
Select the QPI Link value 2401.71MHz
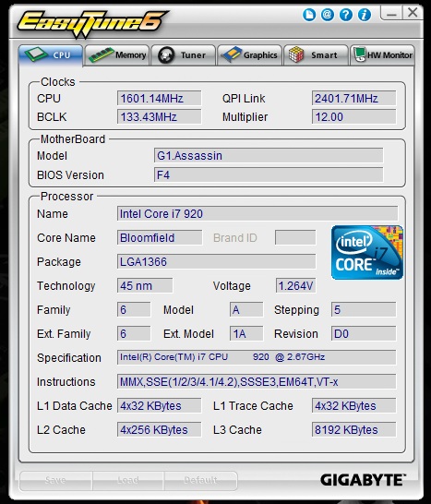coord(353,99)
